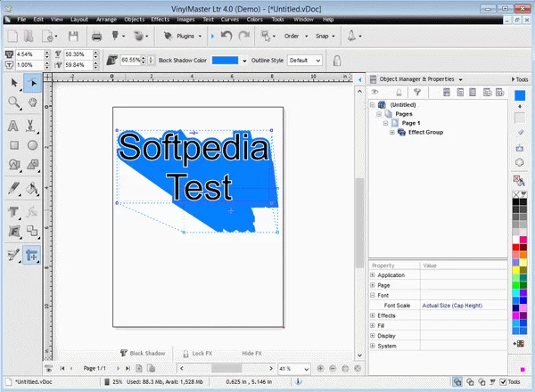535x392 pixels.
Task: Pick the Ellipse shape tool
Action: pos(32,144)
